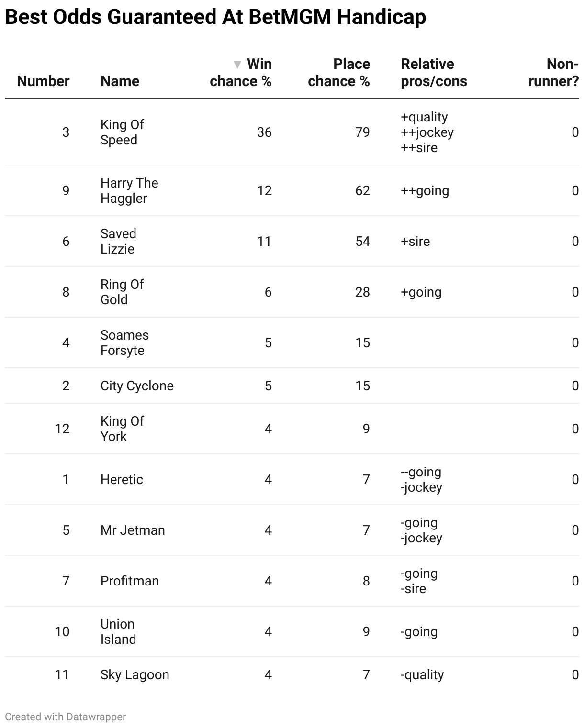Image resolution: width=584 pixels, height=728 pixels.
Task: Sort table by Win chance % header
Action: pyautogui.click(x=241, y=73)
